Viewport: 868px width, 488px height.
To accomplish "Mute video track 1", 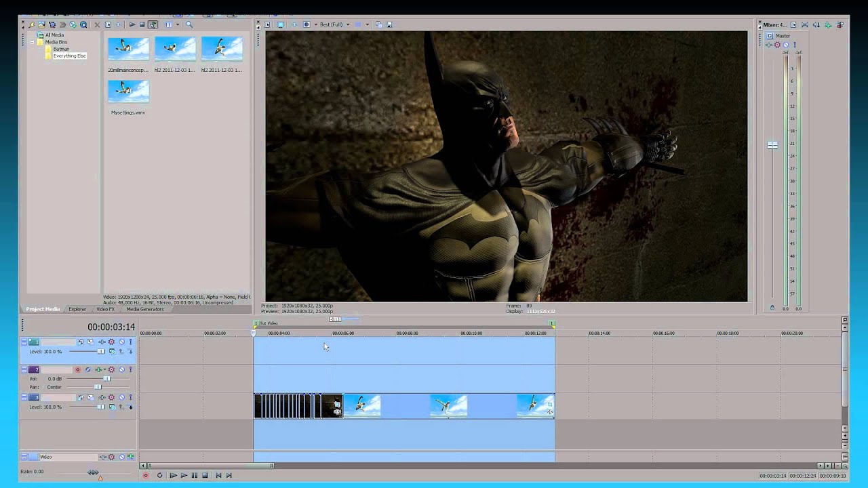I will [x=122, y=342].
